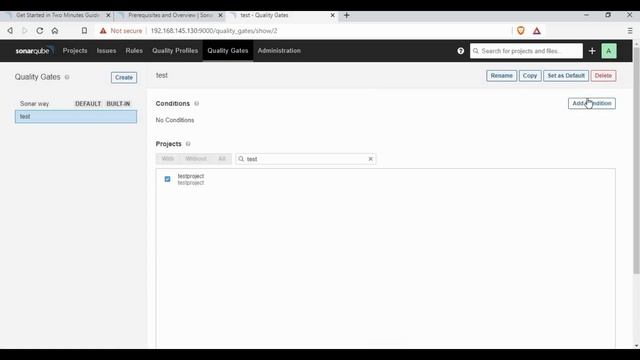Click Set as Default button

(566, 76)
